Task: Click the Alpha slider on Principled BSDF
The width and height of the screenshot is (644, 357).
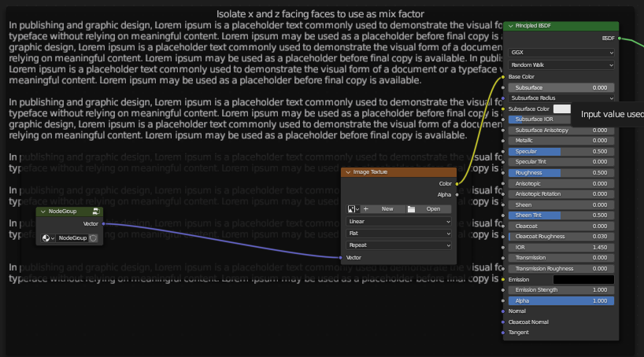Action: pos(561,301)
